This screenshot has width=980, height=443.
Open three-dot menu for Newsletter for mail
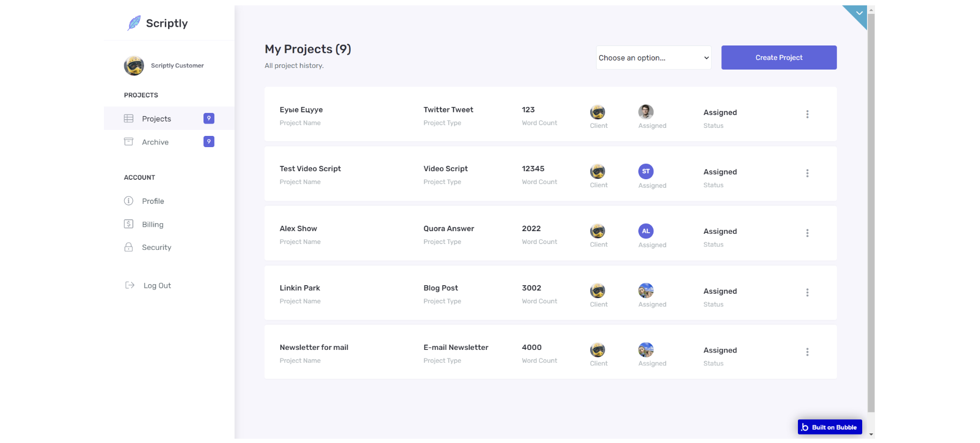coord(807,352)
